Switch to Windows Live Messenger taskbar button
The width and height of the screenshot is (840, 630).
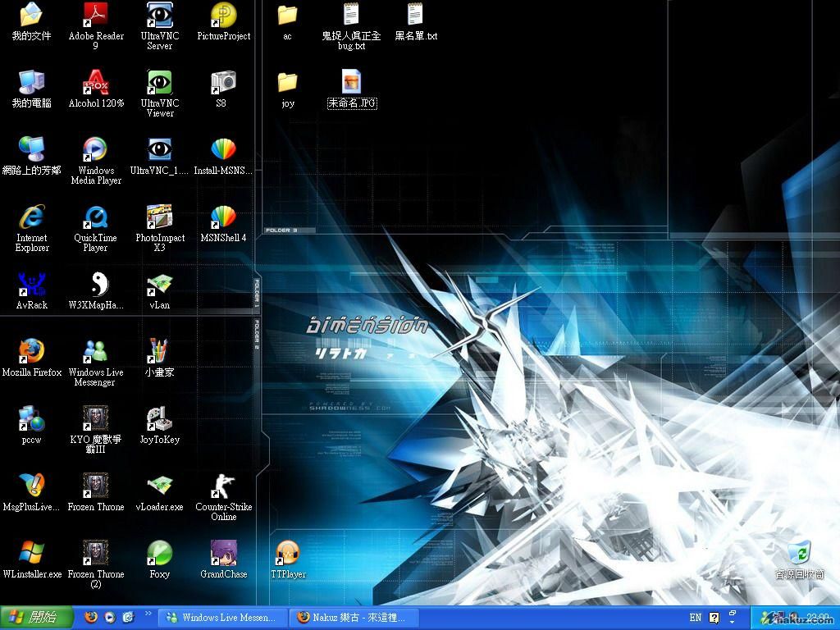(x=224, y=618)
